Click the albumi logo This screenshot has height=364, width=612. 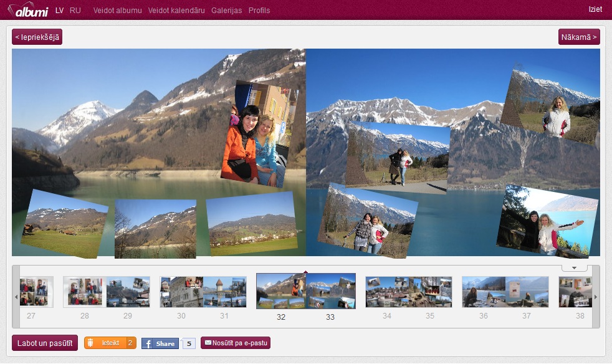coord(28,10)
